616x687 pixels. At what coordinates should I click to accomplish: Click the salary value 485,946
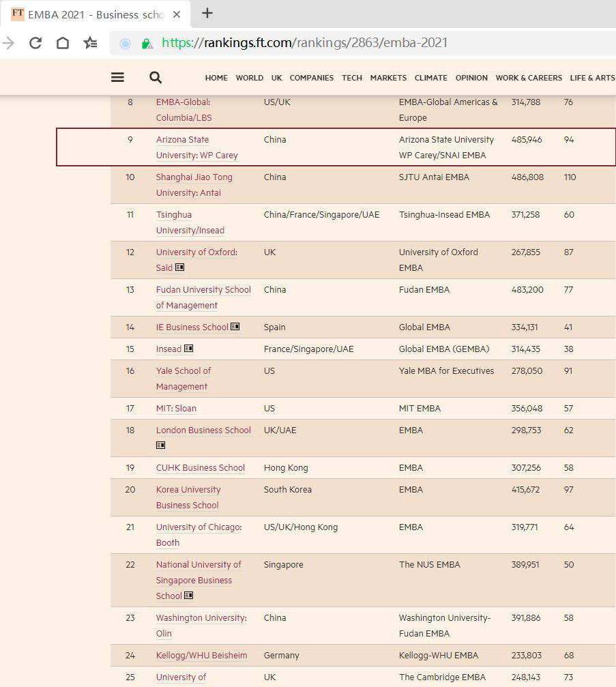[x=527, y=140]
